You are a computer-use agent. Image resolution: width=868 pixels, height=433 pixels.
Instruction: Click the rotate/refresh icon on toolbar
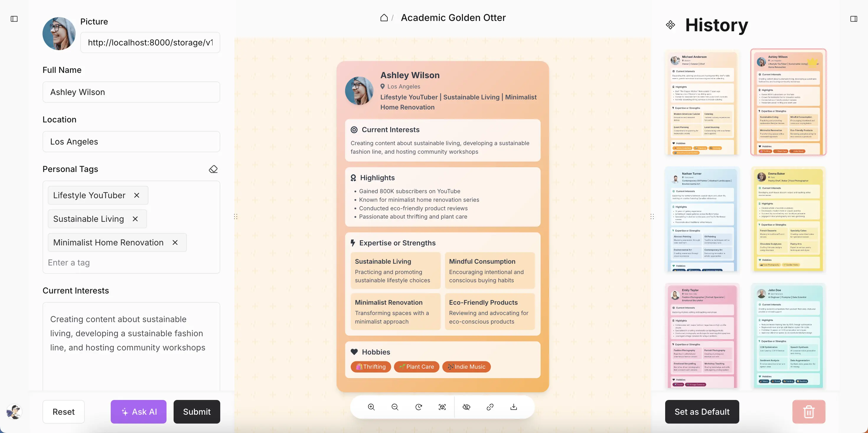(x=419, y=406)
